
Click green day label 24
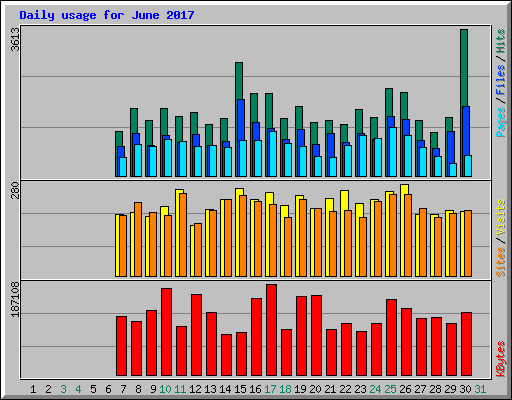[x=375, y=389]
